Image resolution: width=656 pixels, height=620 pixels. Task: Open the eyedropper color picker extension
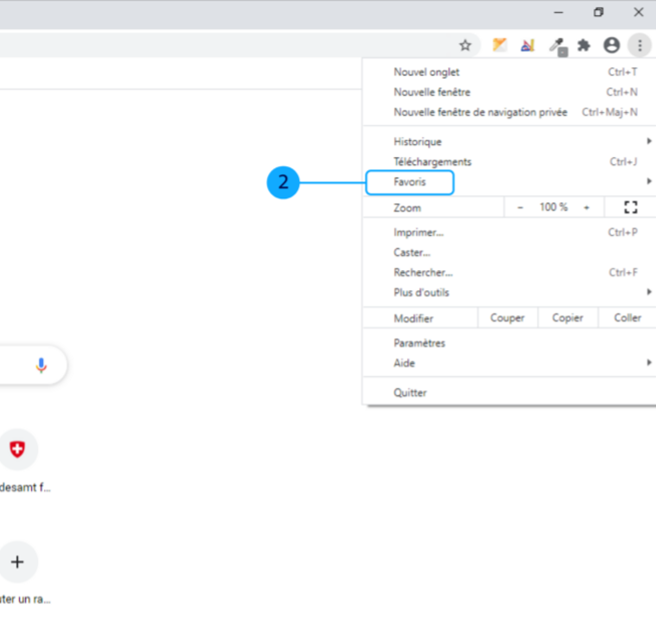(x=558, y=45)
